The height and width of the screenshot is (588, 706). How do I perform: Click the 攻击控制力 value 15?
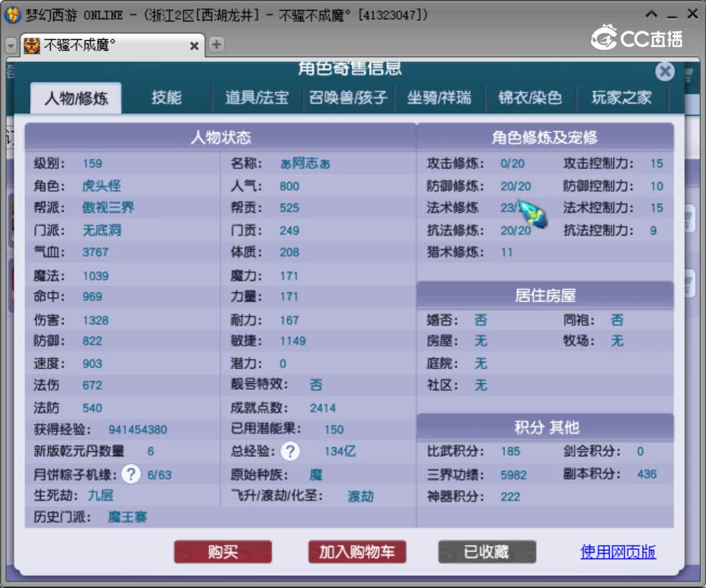[656, 163]
